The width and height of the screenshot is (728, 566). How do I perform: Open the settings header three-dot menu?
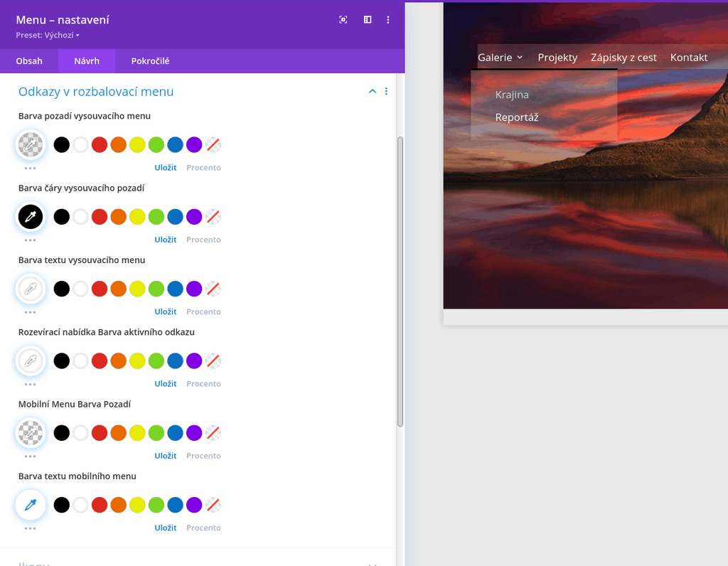(388, 19)
